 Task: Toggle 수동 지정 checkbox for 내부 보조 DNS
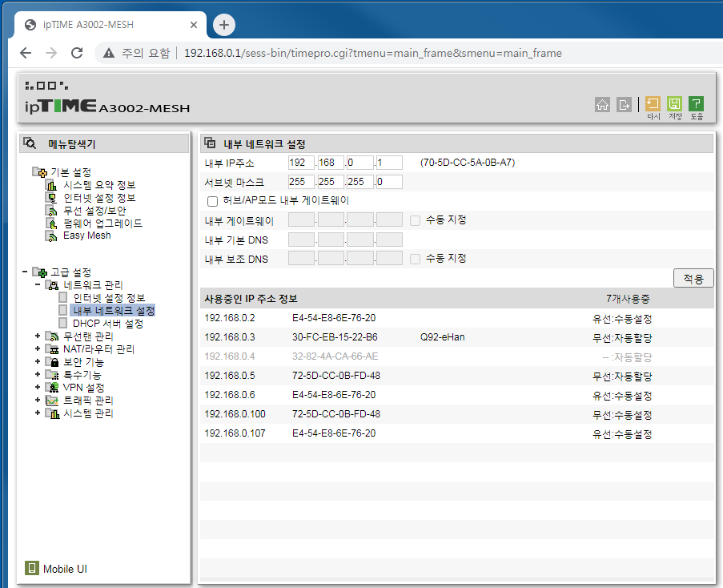(x=415, y=259)
